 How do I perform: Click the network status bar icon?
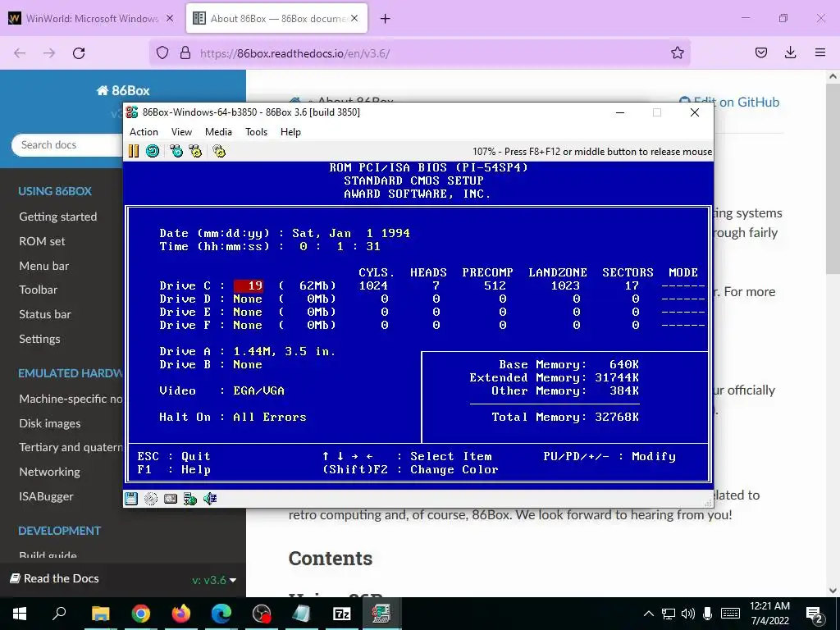[x=189, y=500]
